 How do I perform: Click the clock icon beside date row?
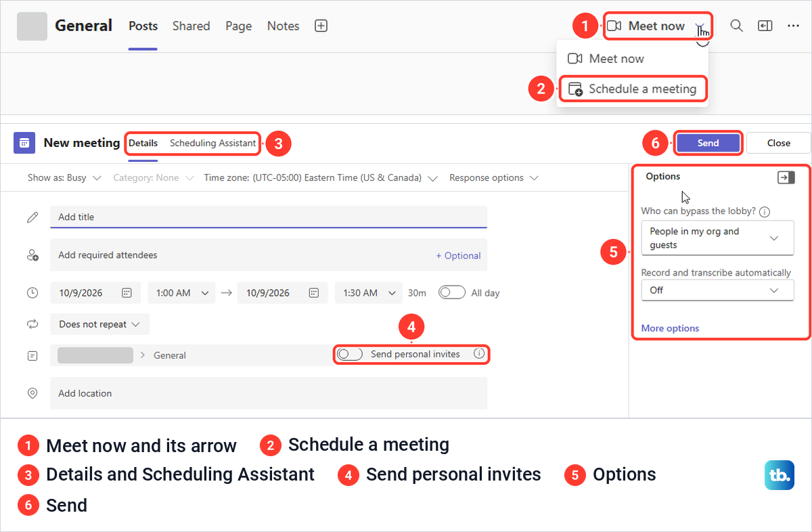pyautogui.click(x=32, y=293)
